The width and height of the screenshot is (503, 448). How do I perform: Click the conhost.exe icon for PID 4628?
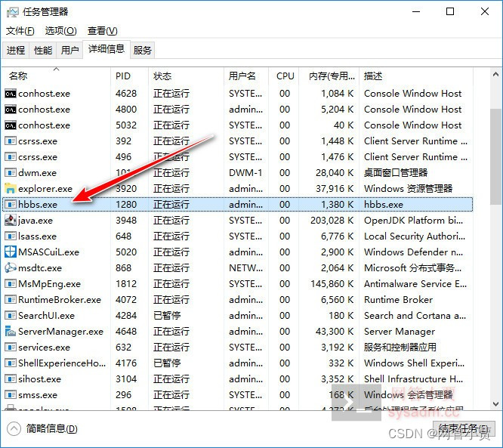(x=11, y=94)
